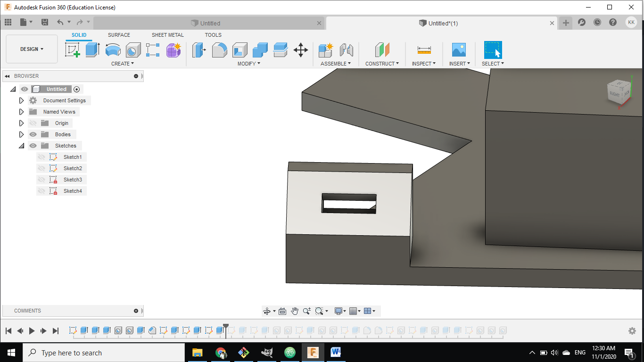Select the Create Sketch tool
The width and height of the screenshot is (644, 362).
pyautogui.click(x=73, y=49)
